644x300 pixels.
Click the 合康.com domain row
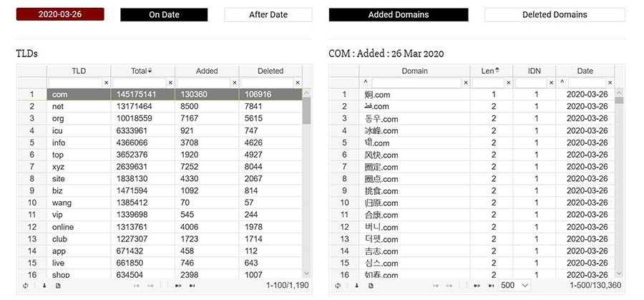click(x=472, y=215)
